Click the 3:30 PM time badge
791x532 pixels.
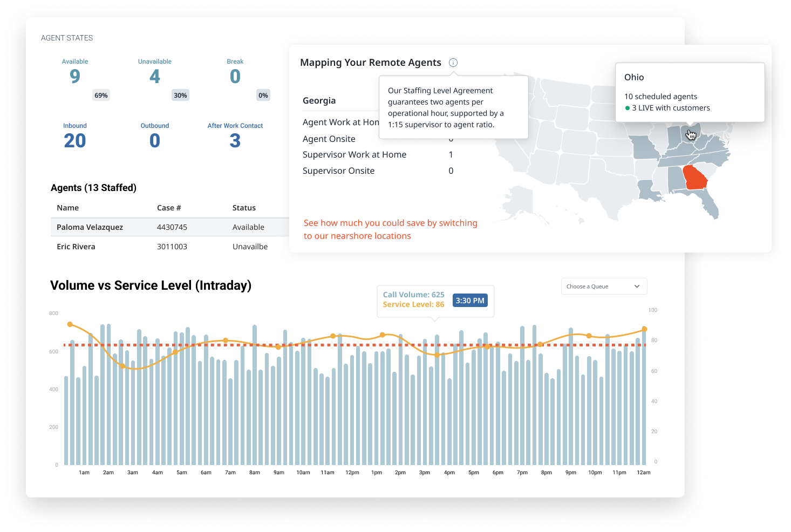tap(469, 301)
